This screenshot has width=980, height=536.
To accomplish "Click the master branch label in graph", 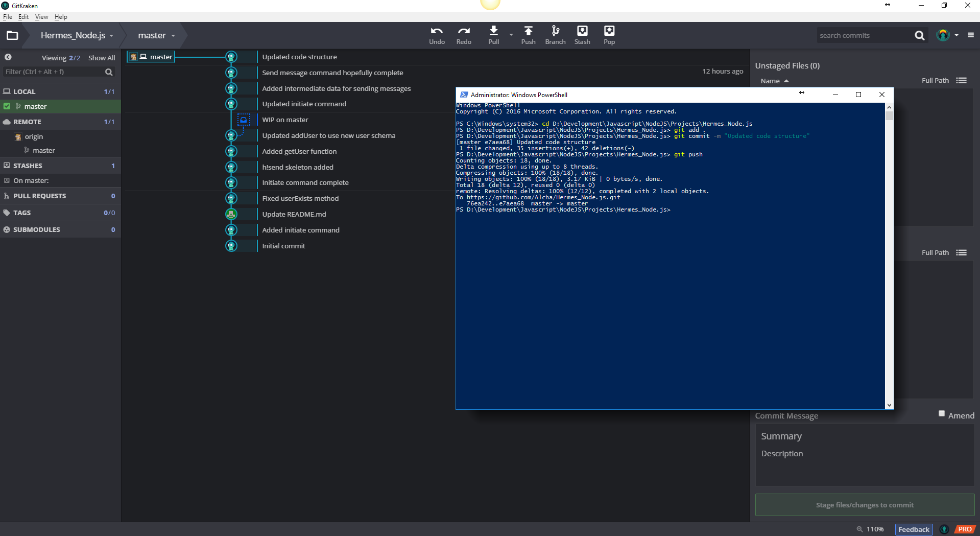I will [x=151, y=57].
